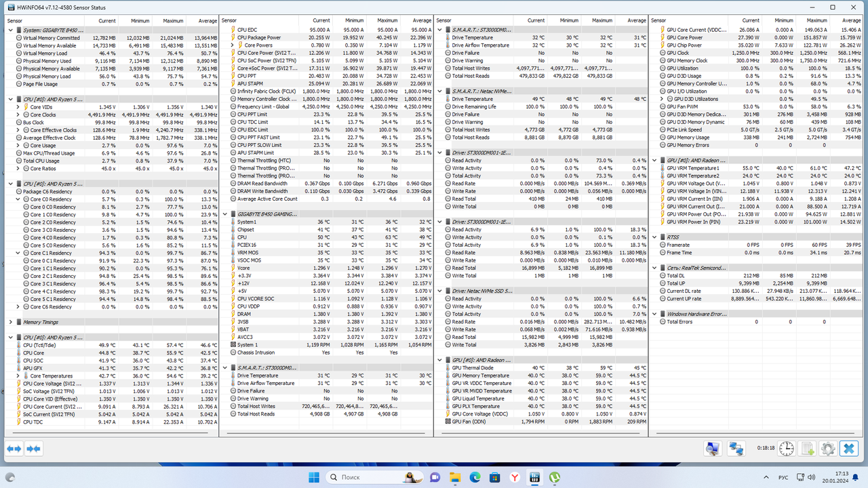
Task: Expand the Core Temperatures row
Action: click(18, 375)
